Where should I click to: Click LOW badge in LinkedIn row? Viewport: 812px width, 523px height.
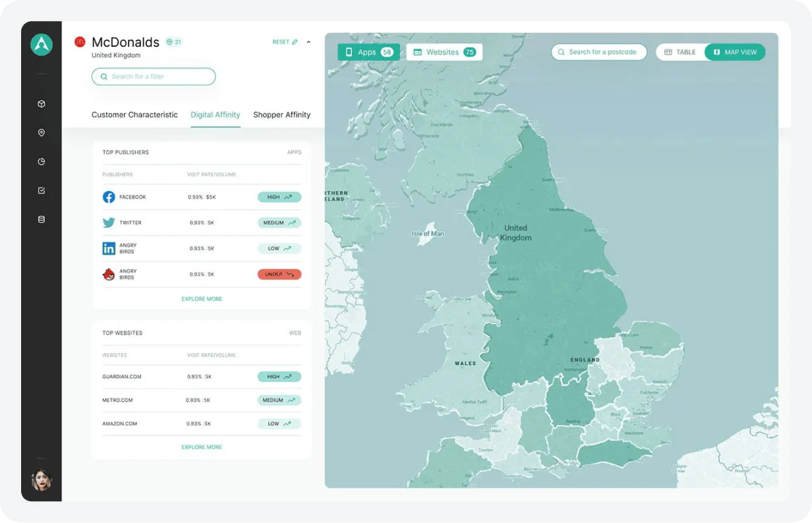279,248
